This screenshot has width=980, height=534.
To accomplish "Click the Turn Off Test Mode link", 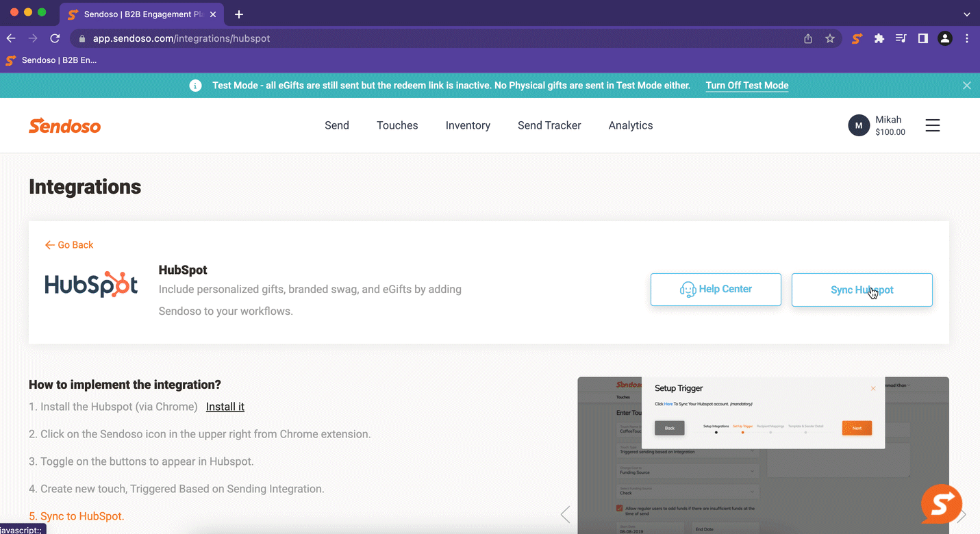I will point(746,86).
